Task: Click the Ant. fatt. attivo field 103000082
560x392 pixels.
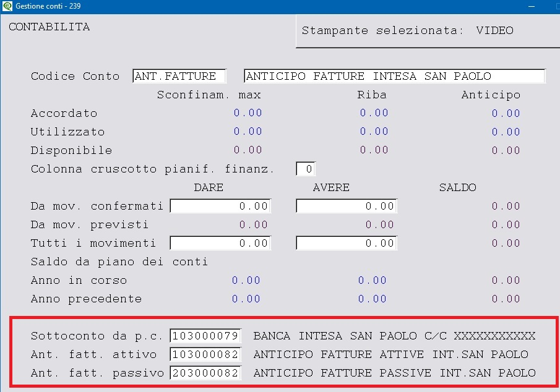Action: [x=205, y=354]
